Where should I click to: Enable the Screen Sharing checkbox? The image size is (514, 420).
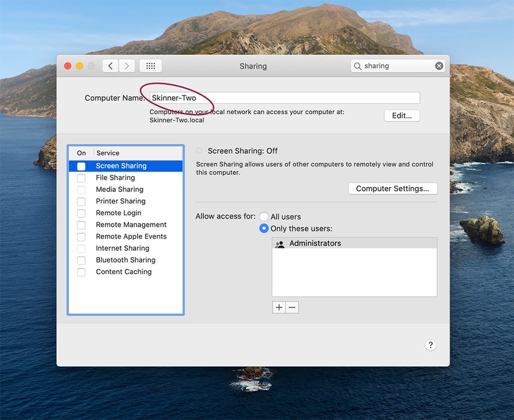(81, 166)
